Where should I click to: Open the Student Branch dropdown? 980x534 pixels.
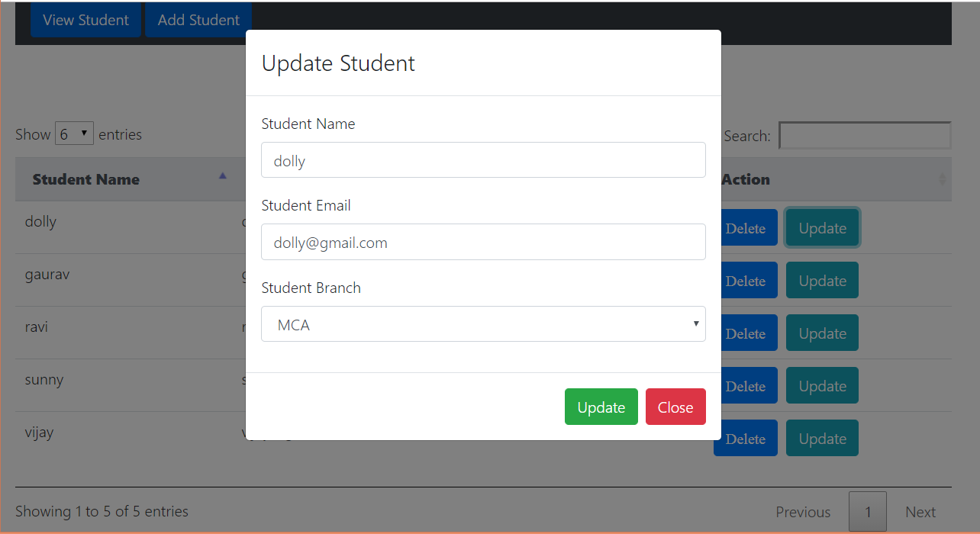click(x=483, y=323)
